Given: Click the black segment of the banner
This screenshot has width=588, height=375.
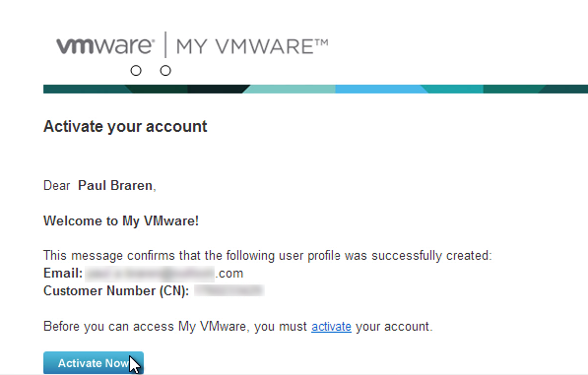Looking at the screenshot, I should (218, 90).
